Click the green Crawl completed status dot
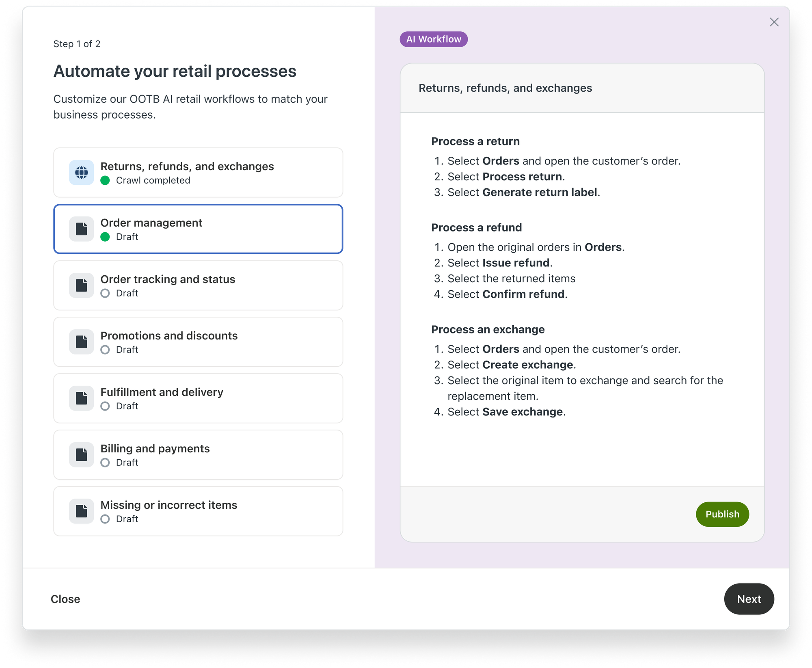The width and height of the screenshot is (812, 668). [105, 180]
